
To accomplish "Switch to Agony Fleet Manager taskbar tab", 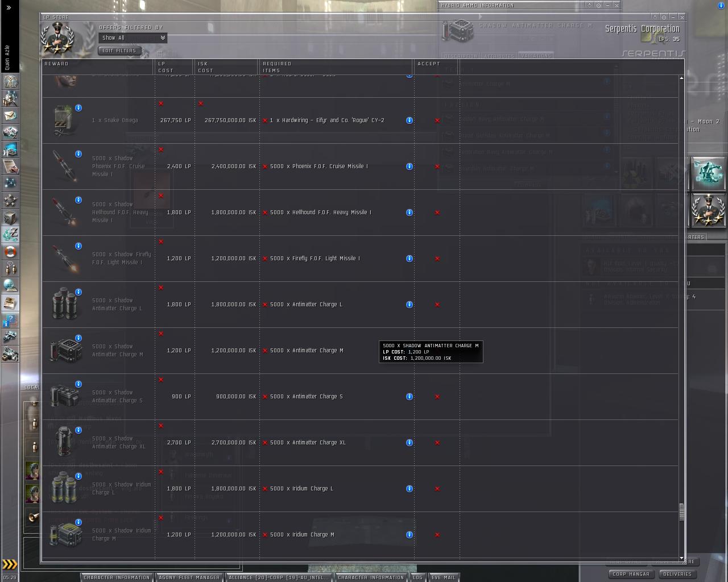I will tap(189, 577).
